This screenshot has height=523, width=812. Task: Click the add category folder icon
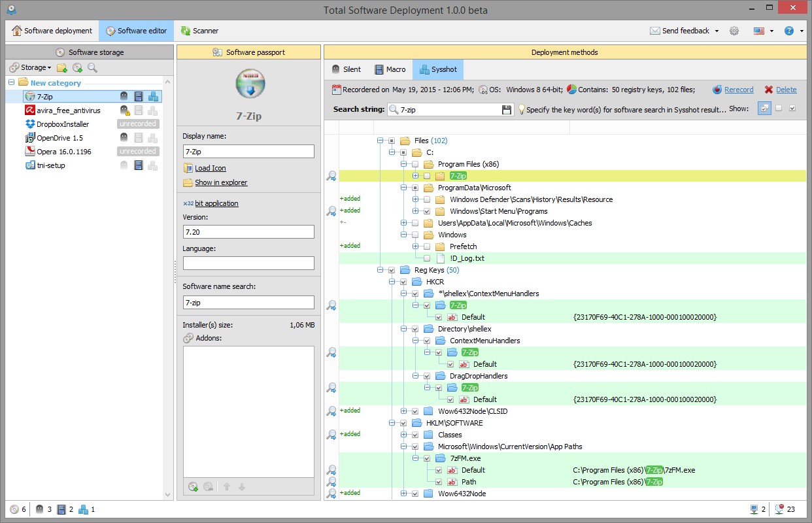pos(61,67)
